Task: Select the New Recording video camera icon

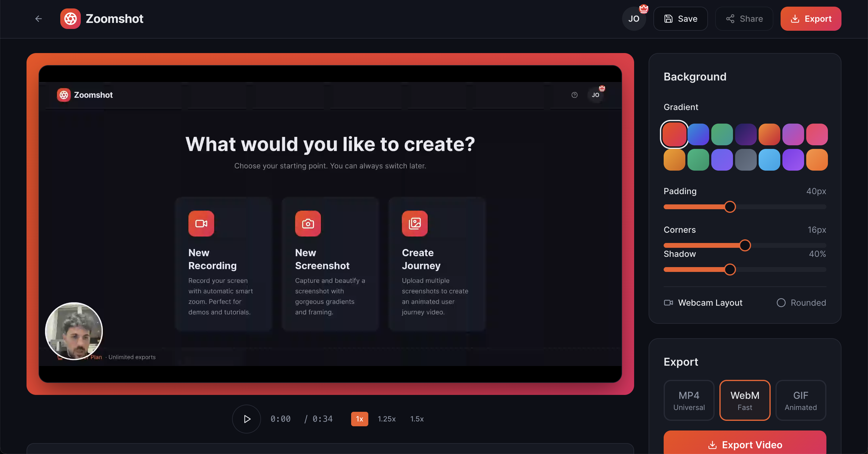Action: click(x=201, y=223)
